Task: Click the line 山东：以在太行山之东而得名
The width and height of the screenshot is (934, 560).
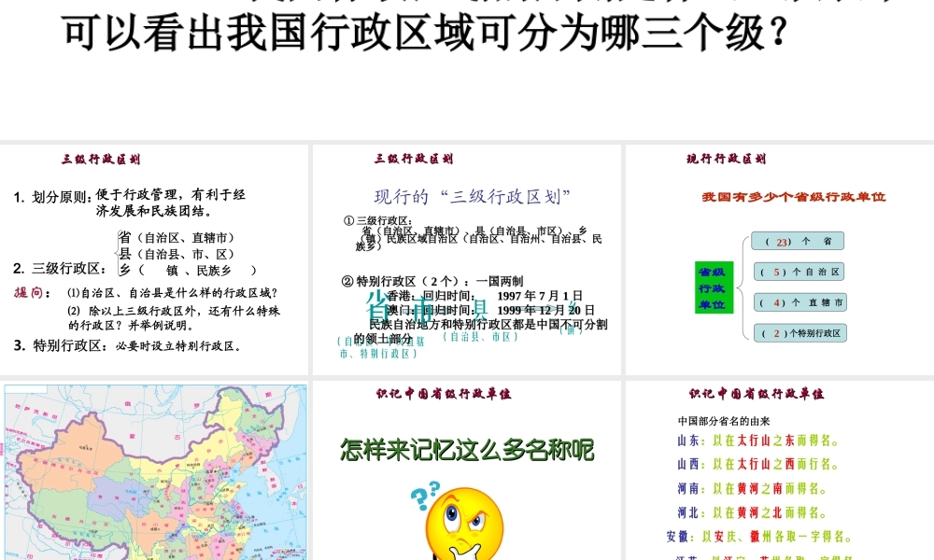Action: (x=758, y=441)
